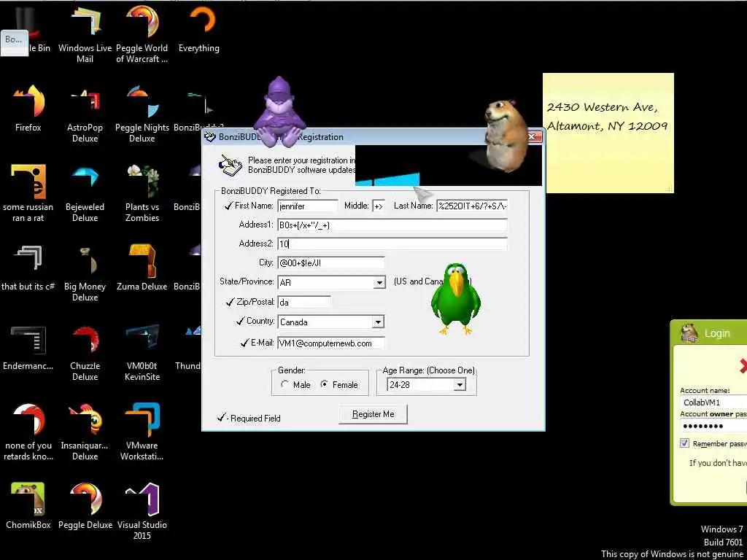The width and height of the screenshot is (747, 560).
Task: Click the First Name input field
Action: tap(308, 206)
